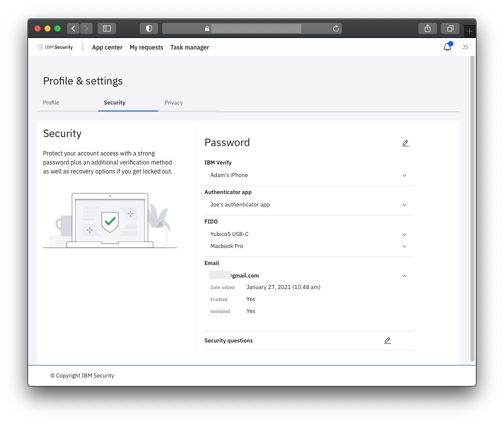504x423 pixels.
Task: Click the 'Yubico5 USB-C' text
Action: pos(229,234)
